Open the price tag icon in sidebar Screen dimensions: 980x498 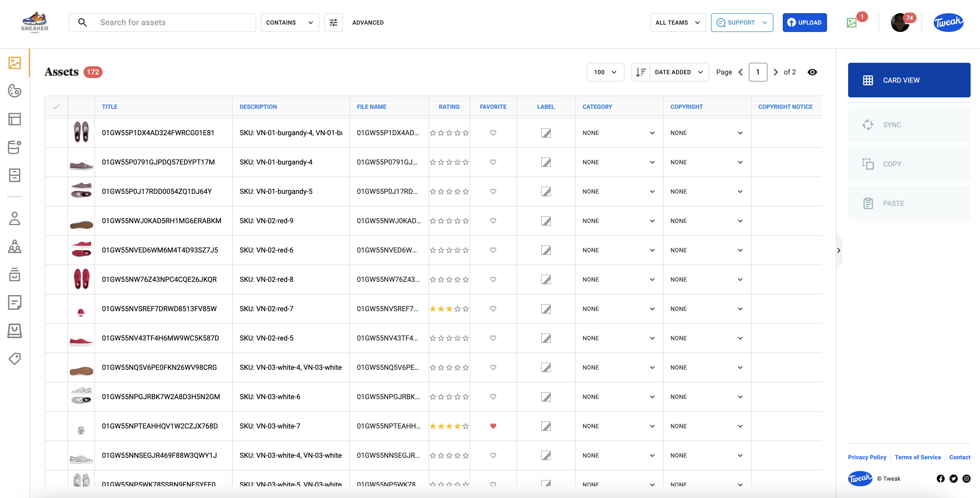[x=14, y=359]
